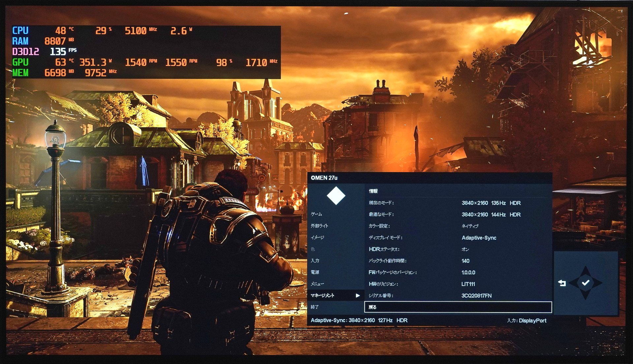Click the FWパッケージのバージョン label

pyautogui.click(x=393, y=272)
